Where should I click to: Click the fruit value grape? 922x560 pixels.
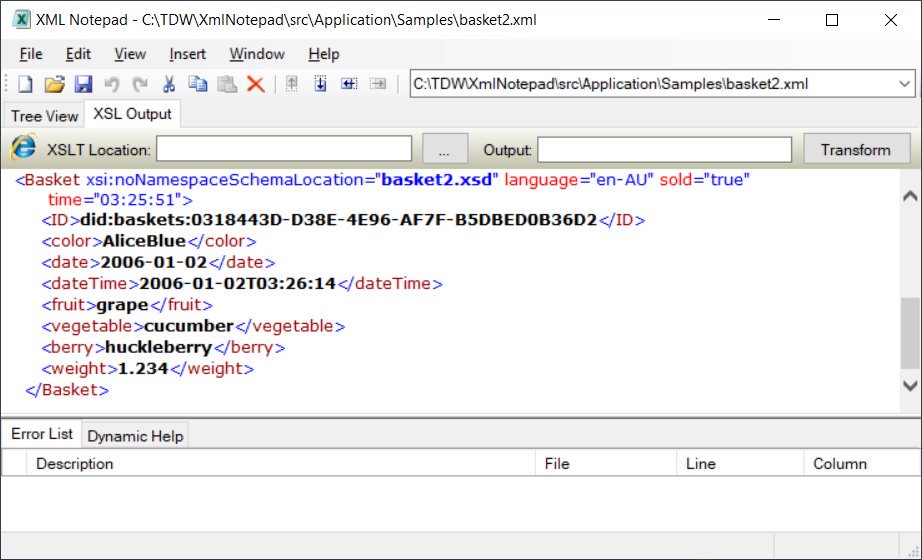122,305
